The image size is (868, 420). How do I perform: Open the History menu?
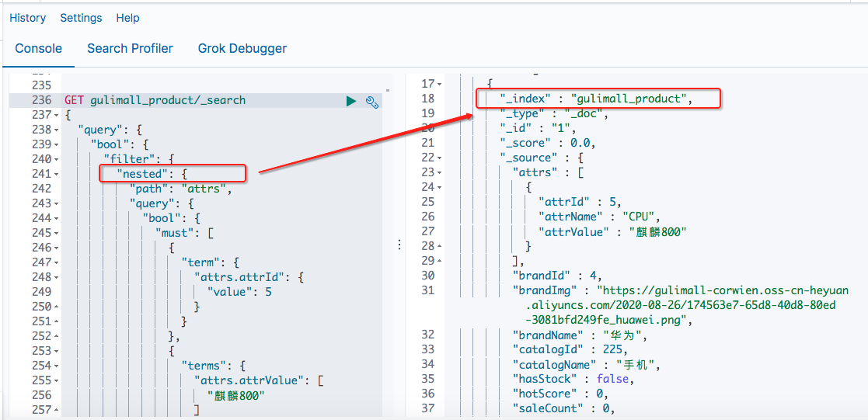click(27, 18)
